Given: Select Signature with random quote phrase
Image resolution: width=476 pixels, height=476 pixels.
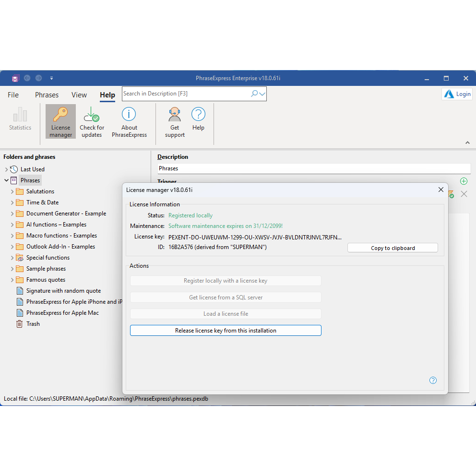Looking at the screenshot, I should (63, 291).
